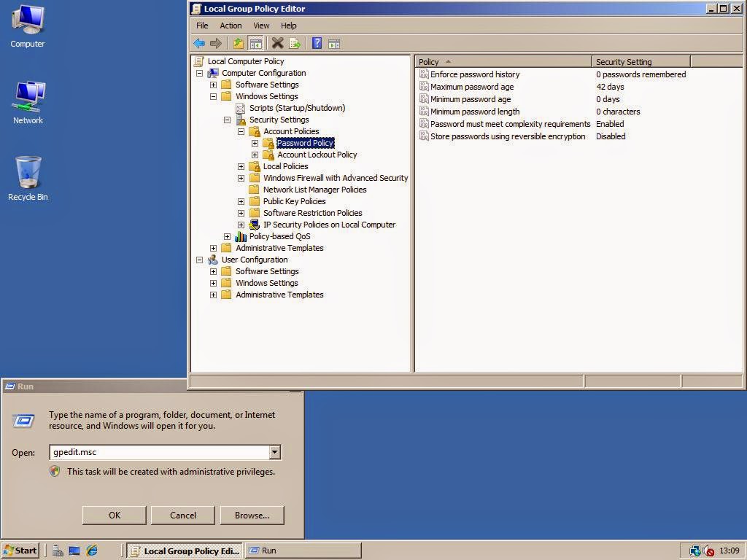Click the Help question mark toolbar icon

click(x=316, y=43)
